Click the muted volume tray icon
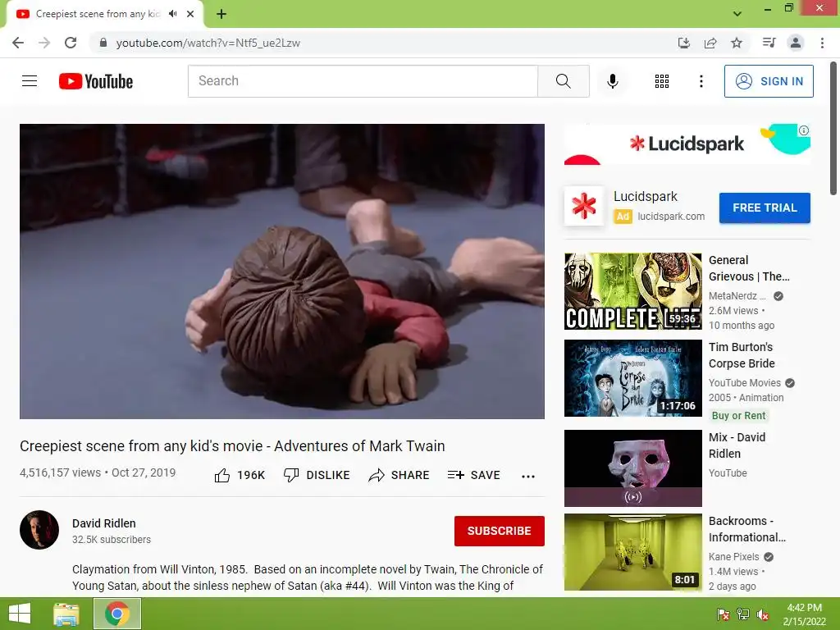The width and height of the screenshot is (840, 630). click(x=763, y=615)
